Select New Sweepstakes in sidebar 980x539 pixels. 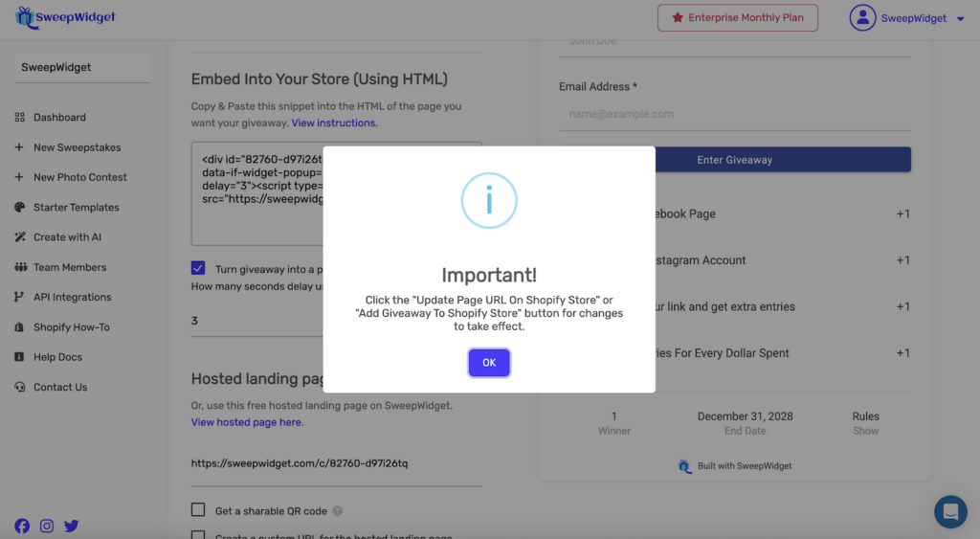tap(77, 147)
